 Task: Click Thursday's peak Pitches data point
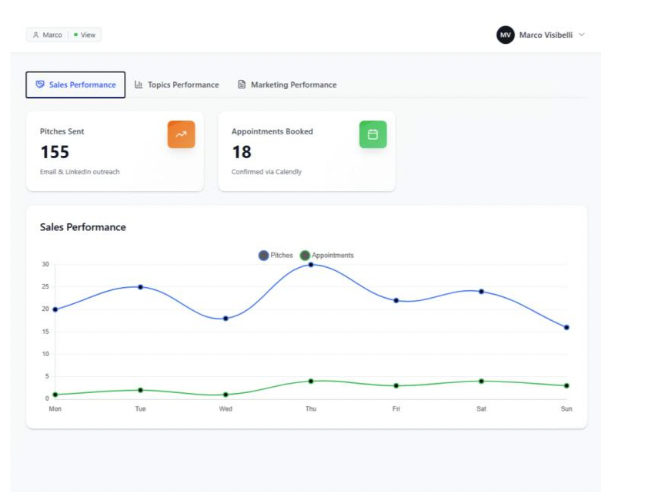coord(311,264)
